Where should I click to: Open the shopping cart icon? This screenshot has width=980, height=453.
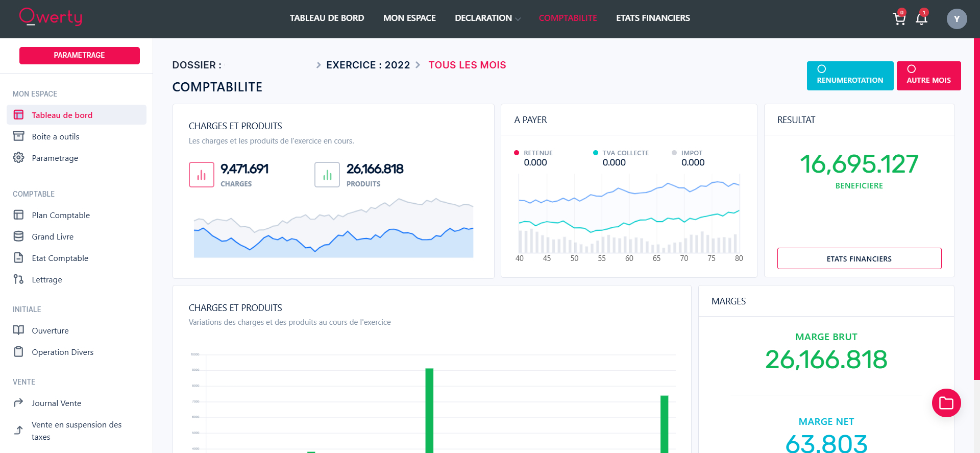(x=899, y=19)
